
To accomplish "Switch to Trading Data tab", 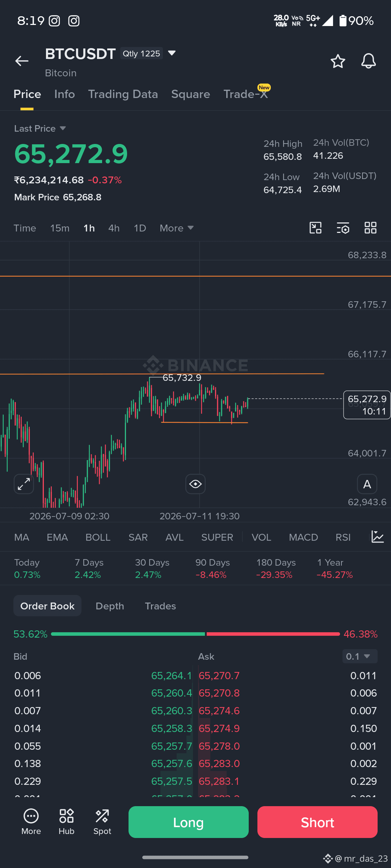I will tap(123, 94).
